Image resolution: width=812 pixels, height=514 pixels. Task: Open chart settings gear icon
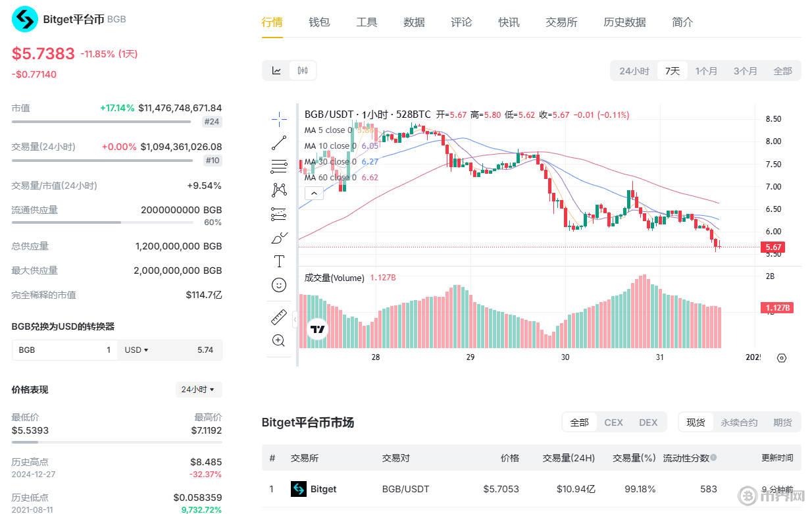(x=782, y=358)
